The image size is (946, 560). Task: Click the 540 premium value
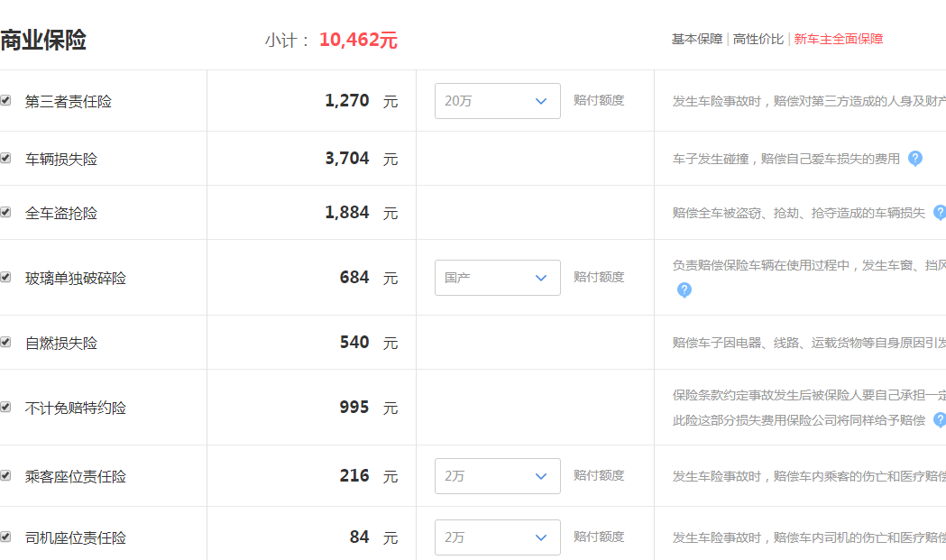tap(354, 342)
